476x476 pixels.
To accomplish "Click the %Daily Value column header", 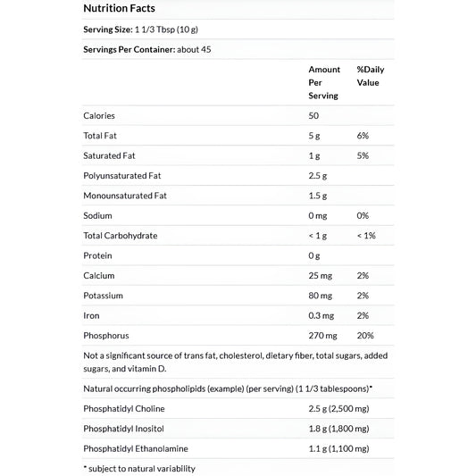I will click(x=371, y=76).
